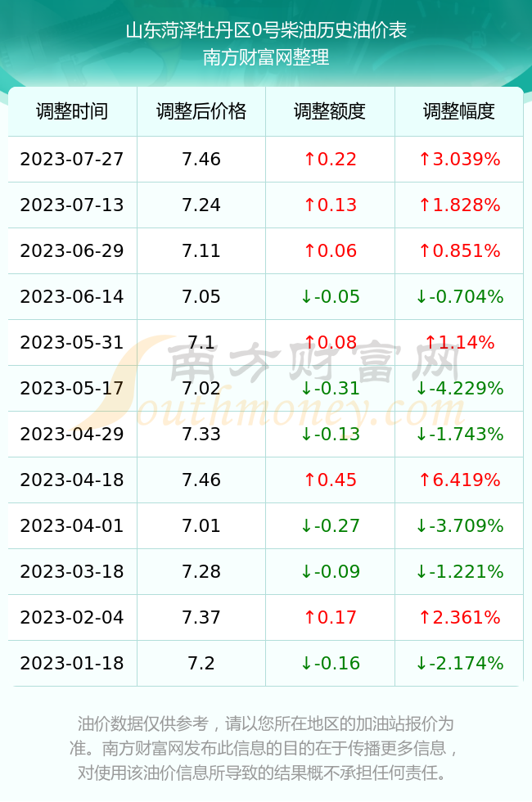532x802 pixels.
Task: Select the 2023-06-14 date cell
Action: [x=72, y=296]
